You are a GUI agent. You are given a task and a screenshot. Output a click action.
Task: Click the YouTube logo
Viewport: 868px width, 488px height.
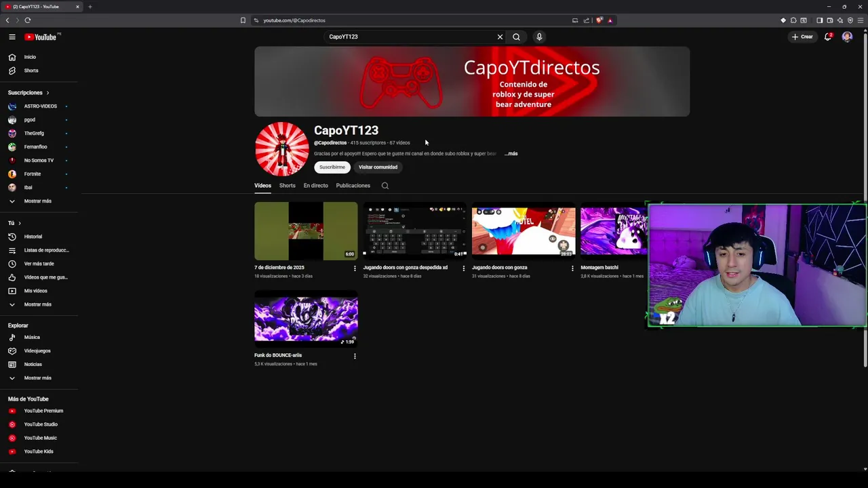(41, 37)
